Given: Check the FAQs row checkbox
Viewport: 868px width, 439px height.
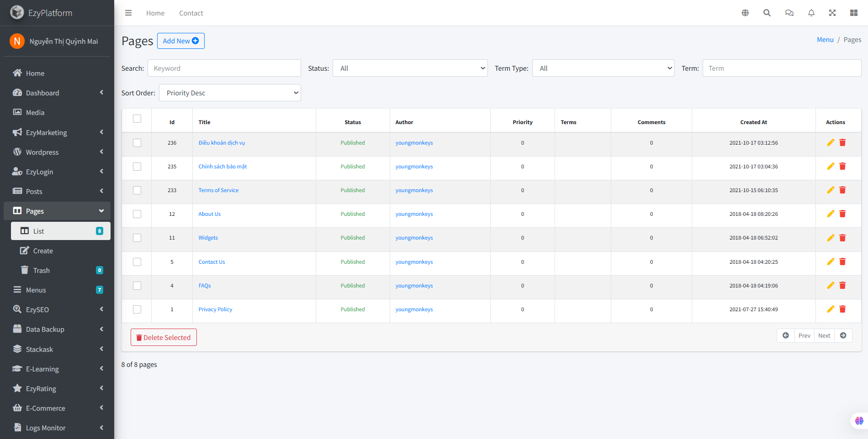Looking at the screenshot, I should tap(137, 286).
